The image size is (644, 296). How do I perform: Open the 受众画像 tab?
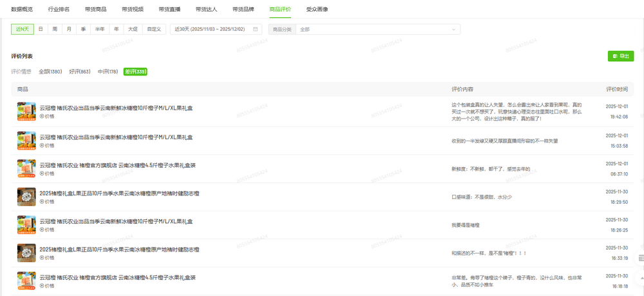click(x=317, y=10)
